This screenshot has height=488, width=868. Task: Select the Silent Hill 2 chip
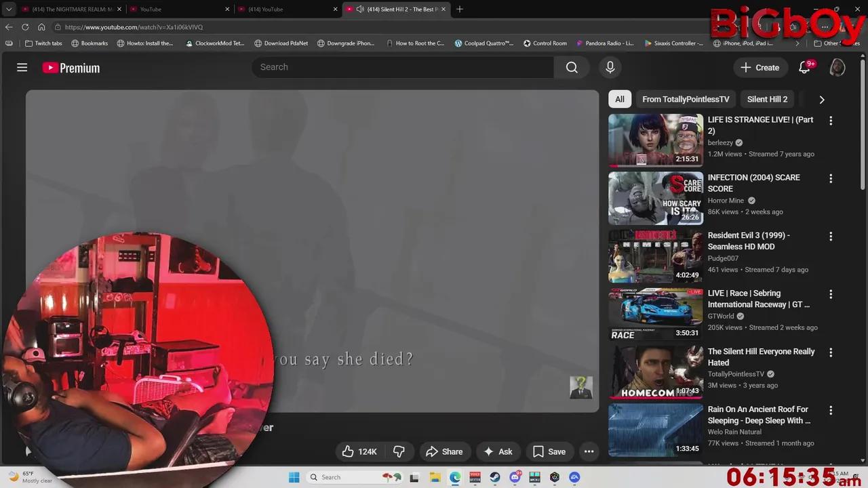pyautogui.click(x=767, y=99)
